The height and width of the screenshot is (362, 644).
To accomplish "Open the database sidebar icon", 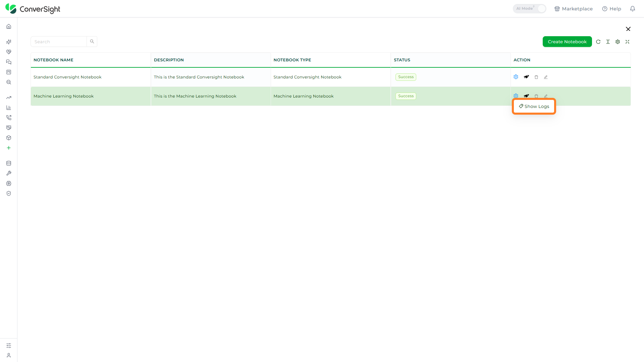I will click(x=9, y=163).
